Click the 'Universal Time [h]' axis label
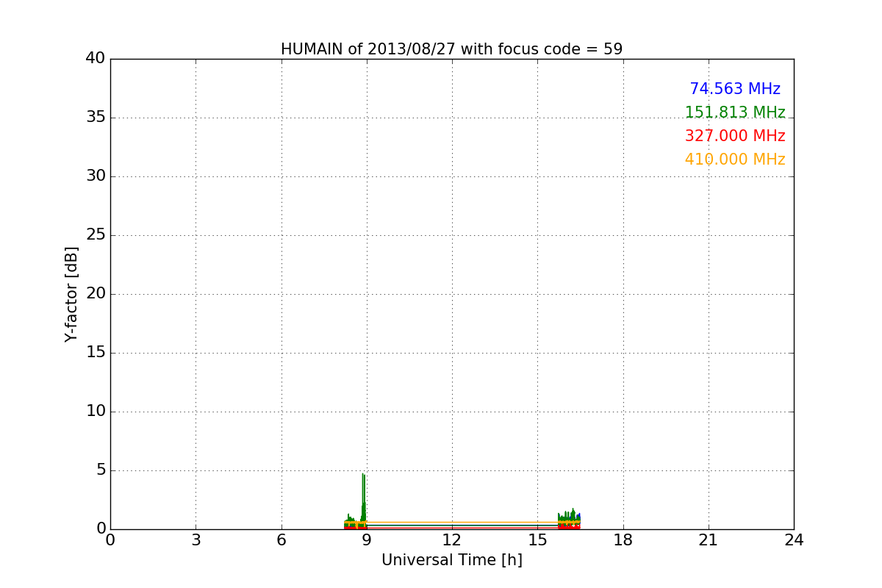This screenshot has height=588, width=882. coord(452,560)
